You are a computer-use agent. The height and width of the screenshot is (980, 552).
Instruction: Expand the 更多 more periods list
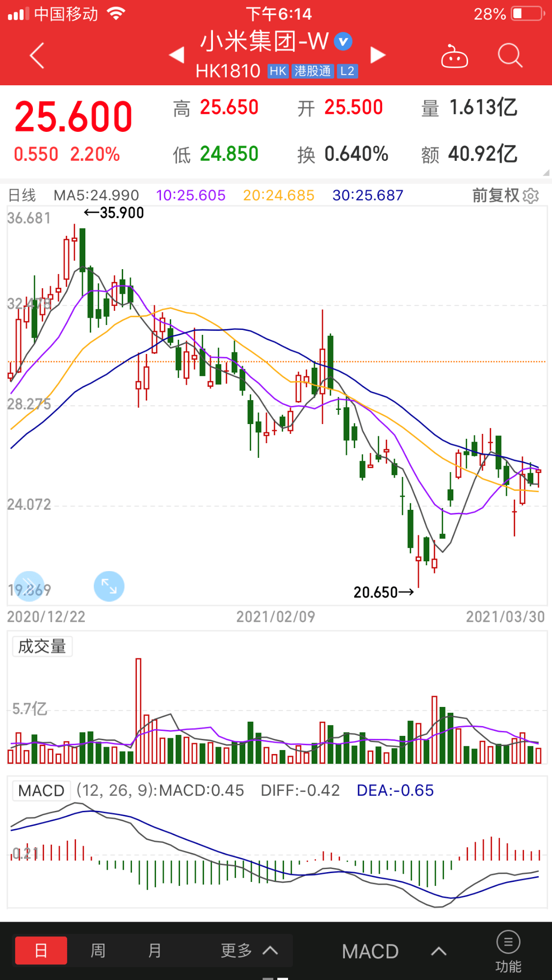pos(250,951)
